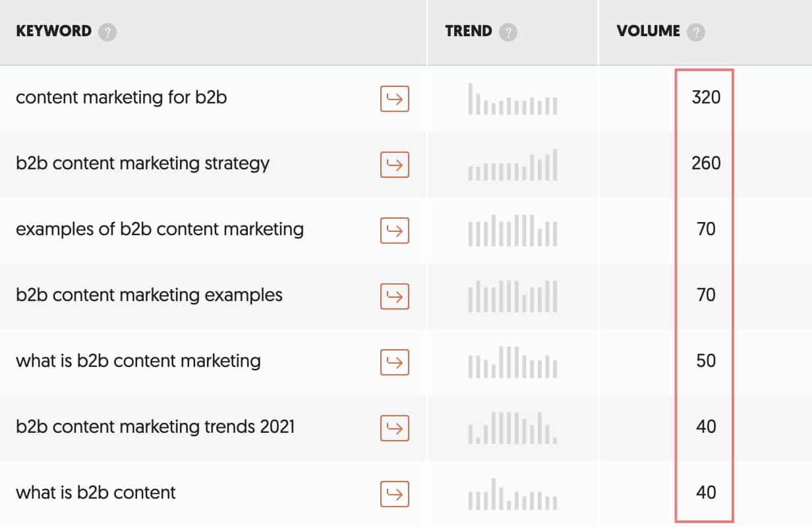Open arrow icon for b2b content marketing trends 2021

pos(395,428)
